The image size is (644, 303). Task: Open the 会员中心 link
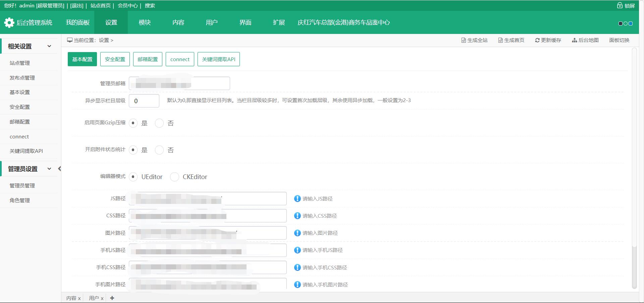pyautogui.click(x=127, y=6)
